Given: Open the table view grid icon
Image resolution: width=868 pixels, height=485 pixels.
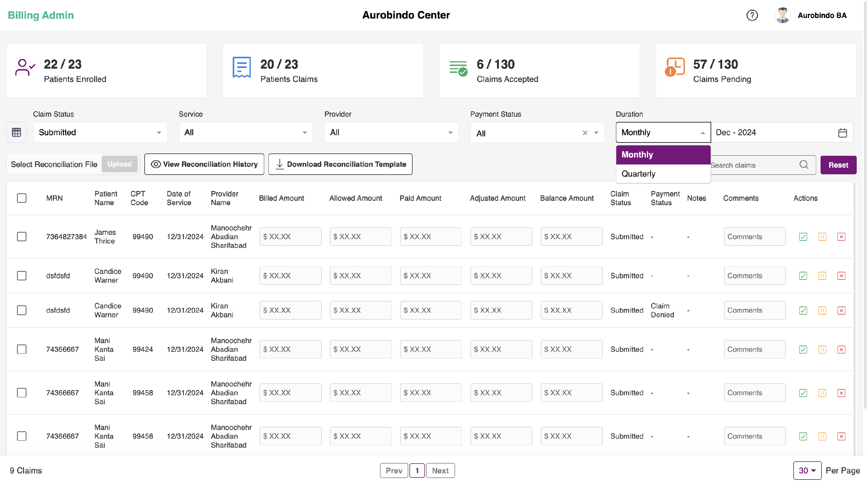Looking at the screenshot, I should [16, 132].
